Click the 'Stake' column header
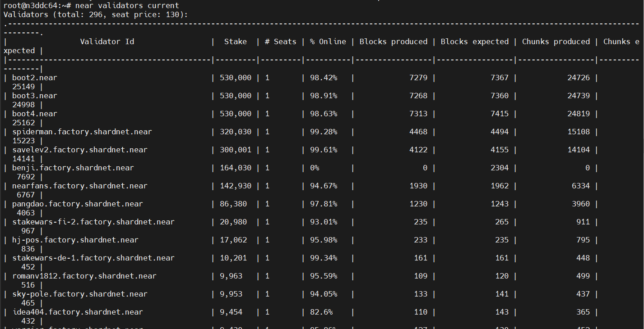 click(x=235, y=41)
